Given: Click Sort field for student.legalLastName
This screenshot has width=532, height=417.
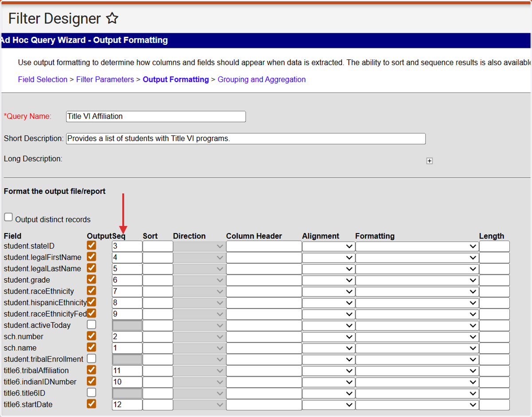Looking at the screenshot, I should point(158,269).
